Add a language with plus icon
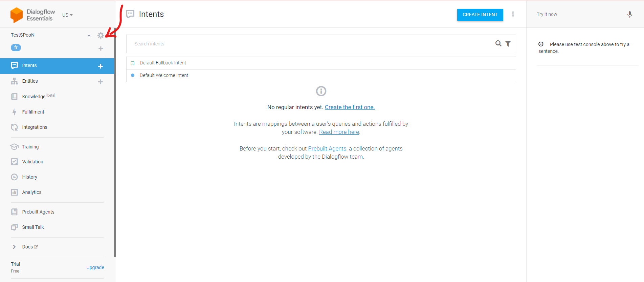The width and height of the screenshot is (644, 282). point(101,48)
